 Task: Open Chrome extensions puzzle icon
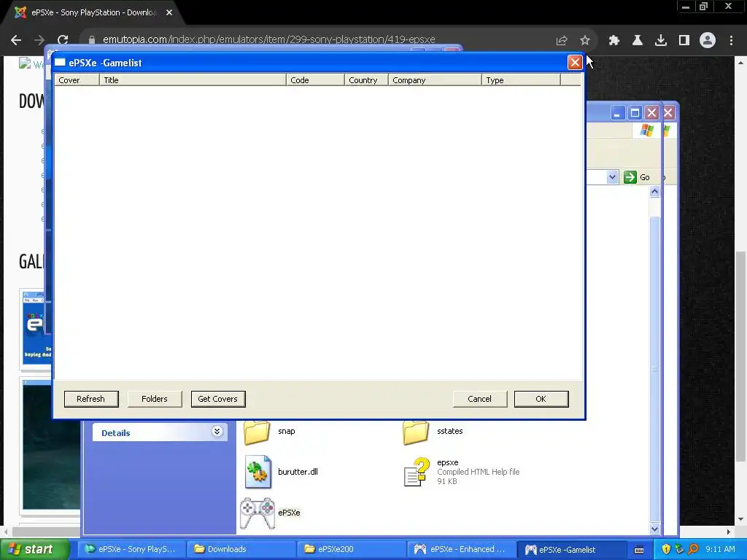click(x=614, y=41)
